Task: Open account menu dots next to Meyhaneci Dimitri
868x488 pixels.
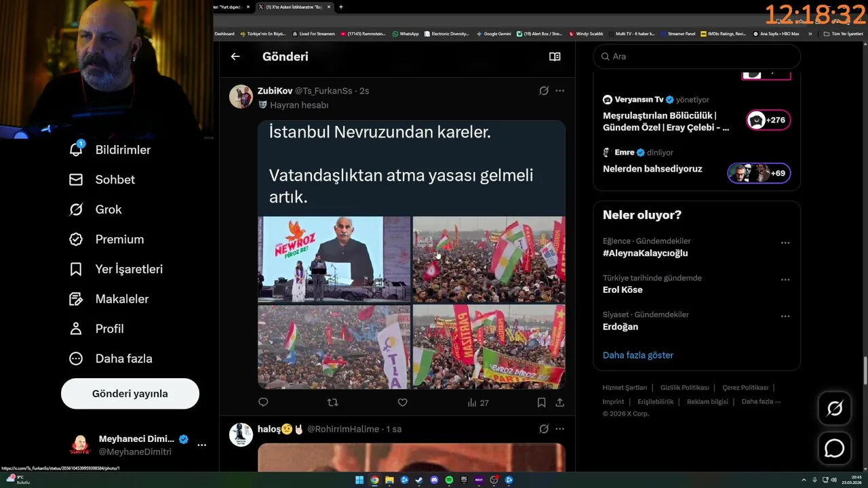Action: pos(201,445)
